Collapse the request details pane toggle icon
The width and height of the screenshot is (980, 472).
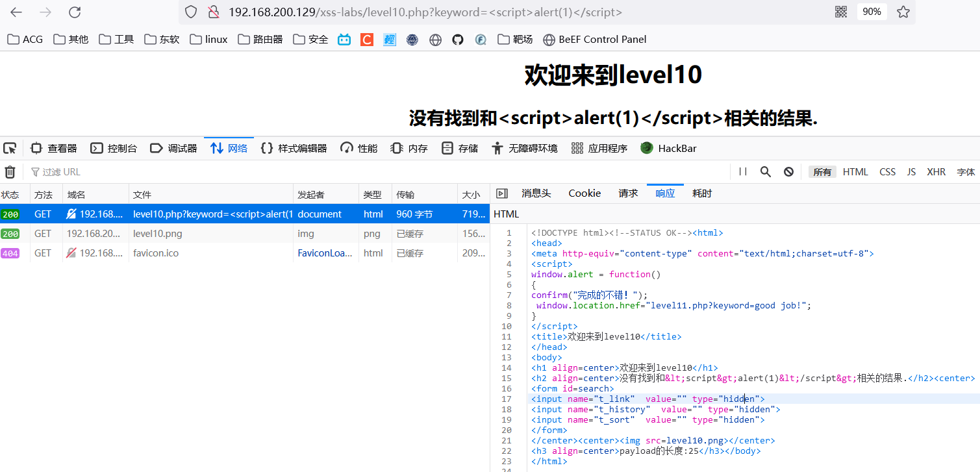click(501, 193)
